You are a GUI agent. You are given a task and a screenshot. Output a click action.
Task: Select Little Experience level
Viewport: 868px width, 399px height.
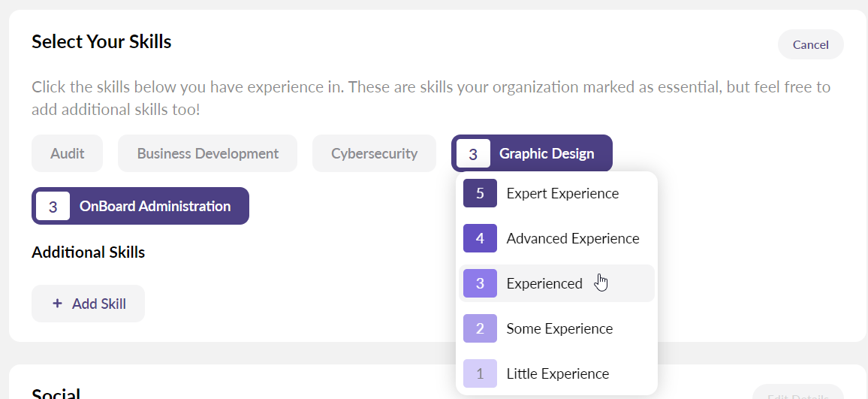(x=557, y=373)
